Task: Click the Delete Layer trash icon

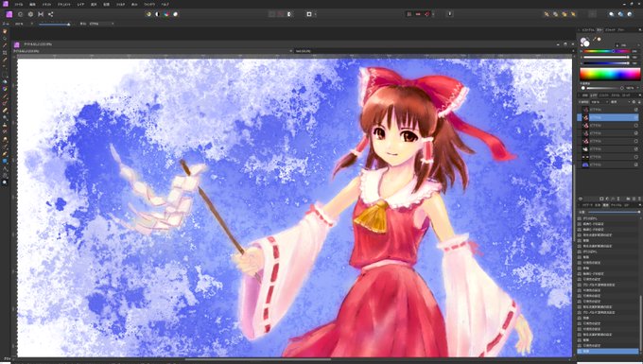Action: pos(639,199)
